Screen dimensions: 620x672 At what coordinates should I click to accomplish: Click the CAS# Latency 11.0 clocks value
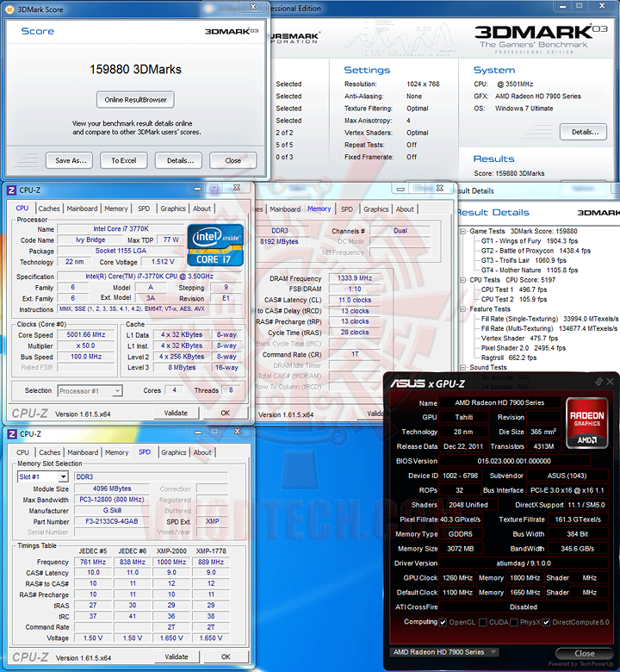(355, 300)
